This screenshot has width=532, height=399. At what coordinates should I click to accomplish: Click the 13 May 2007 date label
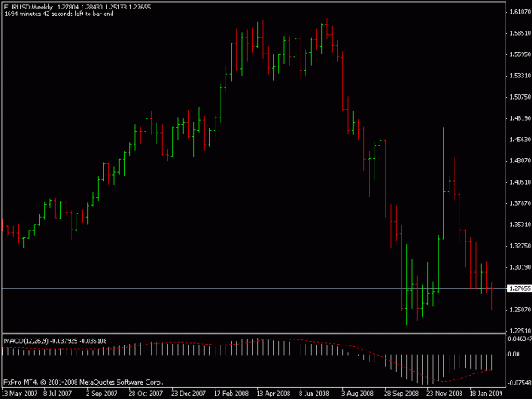20,394
